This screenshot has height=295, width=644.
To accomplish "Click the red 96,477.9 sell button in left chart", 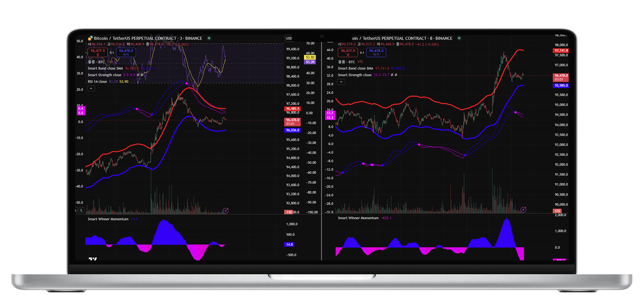I will (x=97, y=52).
